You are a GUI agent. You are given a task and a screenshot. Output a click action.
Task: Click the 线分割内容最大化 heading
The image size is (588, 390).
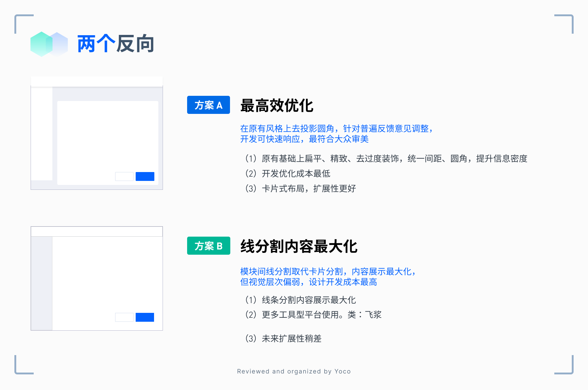pyautogui.click(x=299, y=246)
